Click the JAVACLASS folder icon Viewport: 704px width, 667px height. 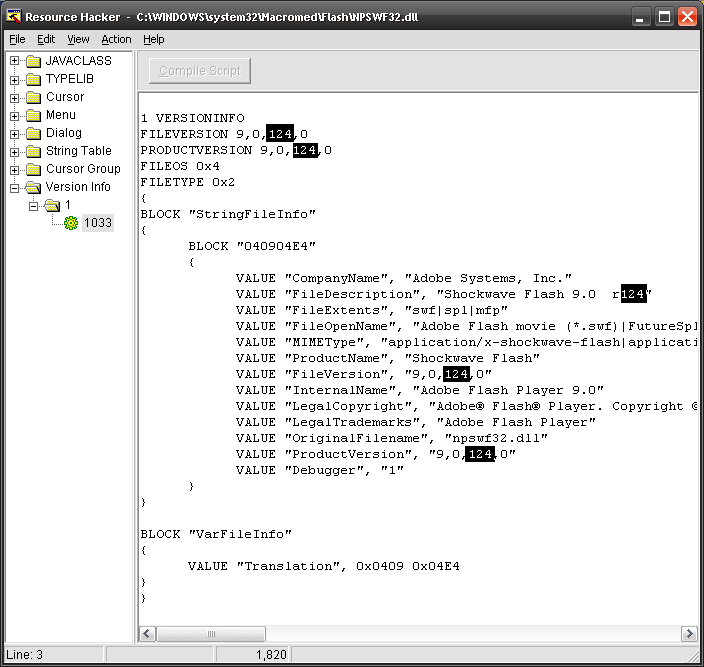point(34,61)
